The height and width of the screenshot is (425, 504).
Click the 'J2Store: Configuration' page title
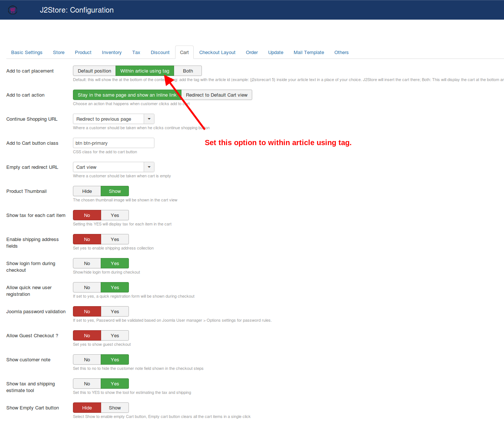point(77,10)
